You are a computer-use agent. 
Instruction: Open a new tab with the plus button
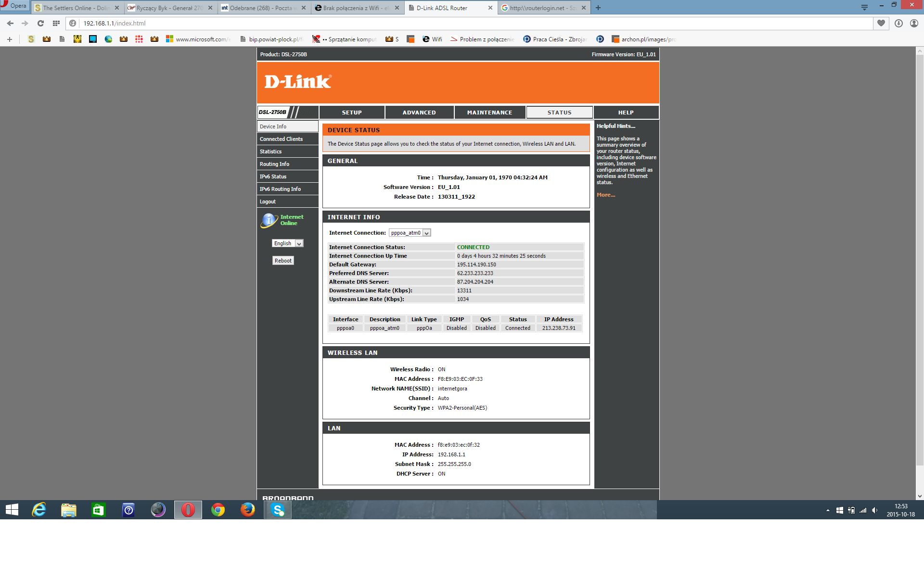click(x=598, y=8)
